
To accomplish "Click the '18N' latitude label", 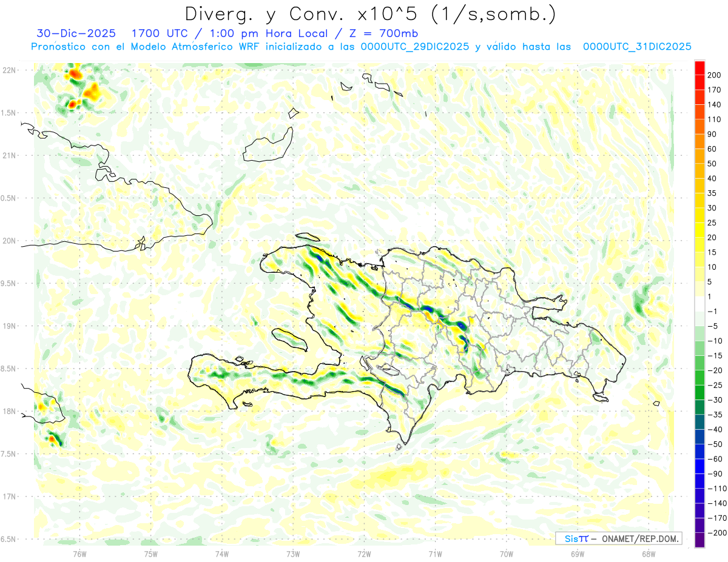I will pyautogui.click(x=8, y=411).
